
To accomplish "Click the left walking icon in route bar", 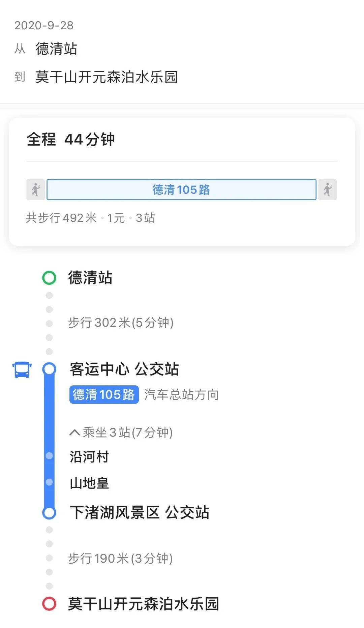I will pos(35,189).
